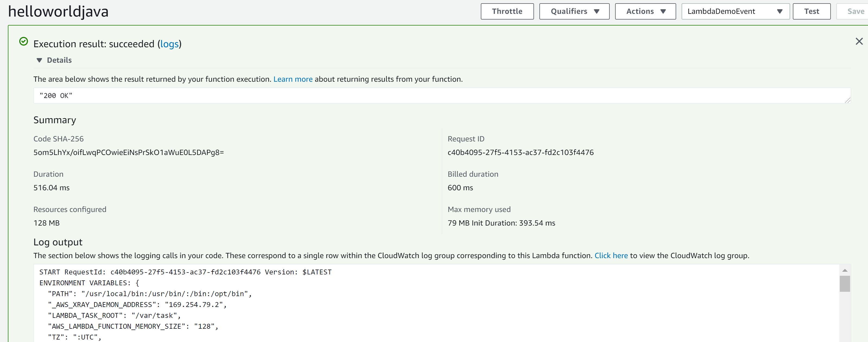Click the green success checkmark icon
Screen dimensions: 868x342
[24, 42]
